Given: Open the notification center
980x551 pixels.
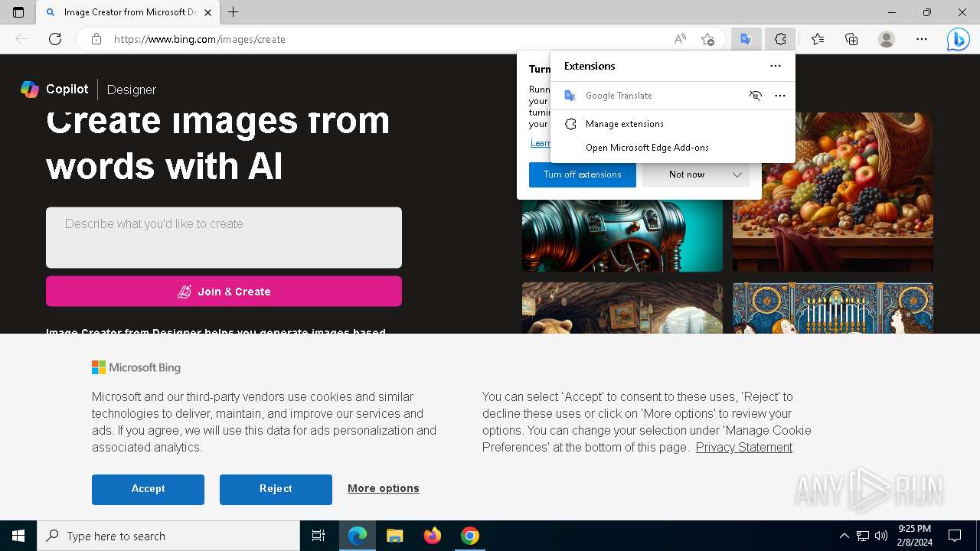Looking at the screenshot, I should click(955, 536).
